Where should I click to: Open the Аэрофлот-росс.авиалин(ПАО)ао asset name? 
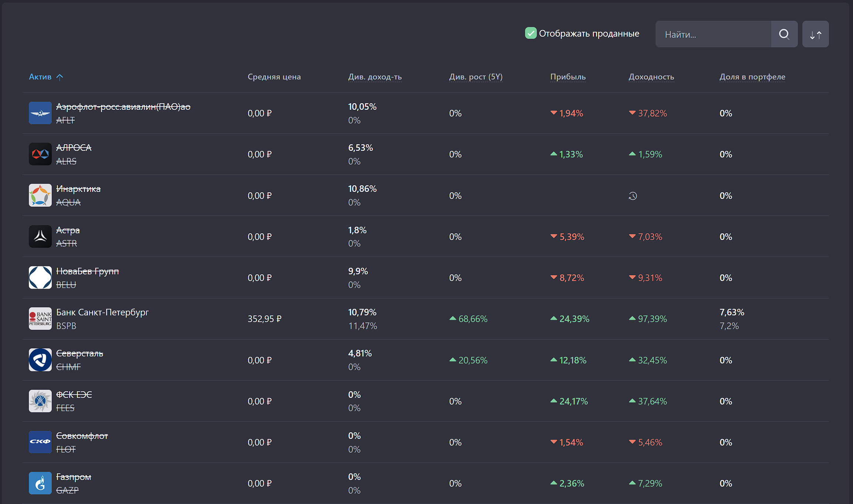click(123, 106)
